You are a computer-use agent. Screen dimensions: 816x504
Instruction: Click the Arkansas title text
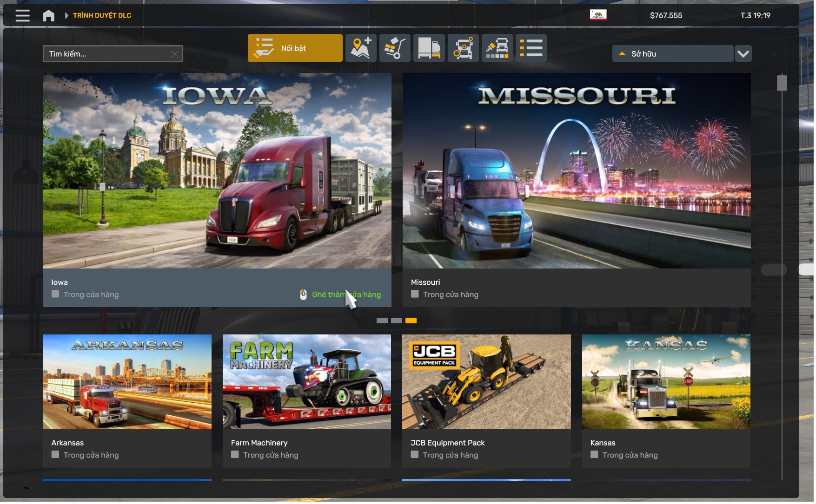pos(67,443)
